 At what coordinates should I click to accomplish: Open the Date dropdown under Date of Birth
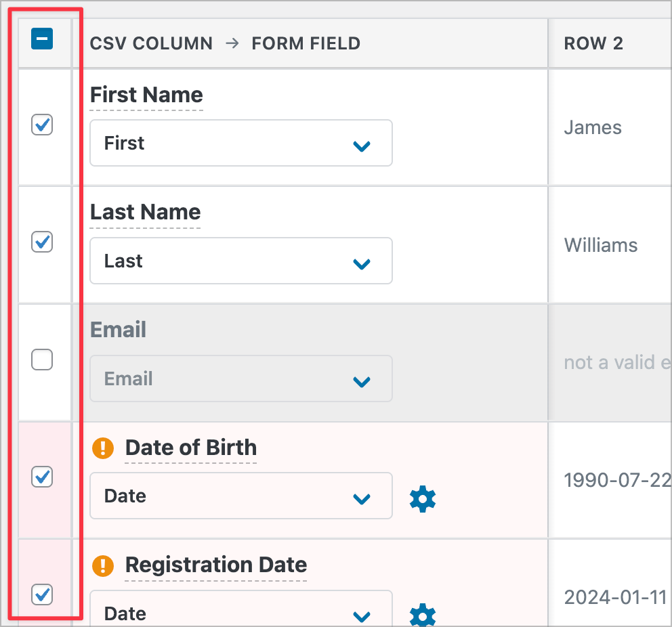click(240, 496)
